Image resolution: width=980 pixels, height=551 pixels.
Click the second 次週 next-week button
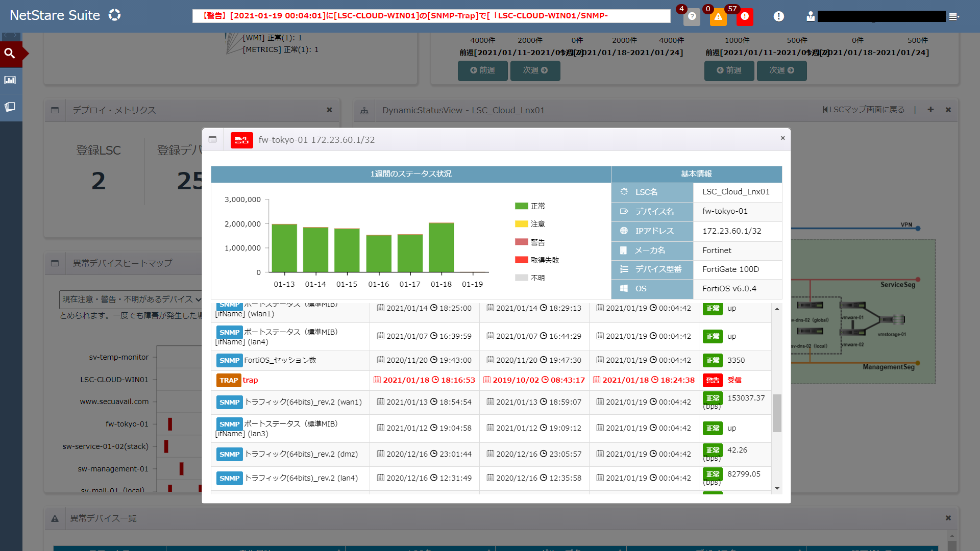[781, 70]
